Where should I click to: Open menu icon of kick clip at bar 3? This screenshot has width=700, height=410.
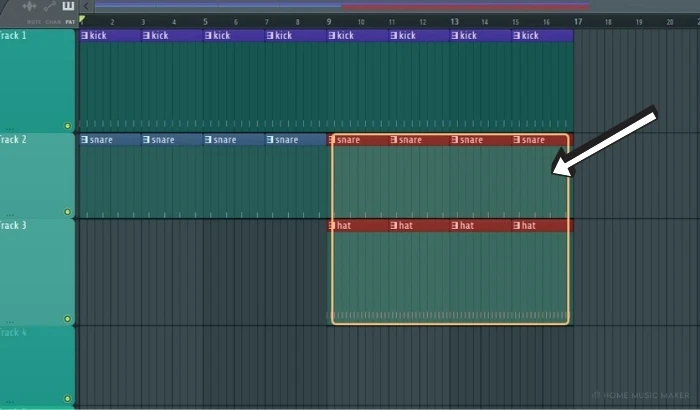(x=146, y=36)
